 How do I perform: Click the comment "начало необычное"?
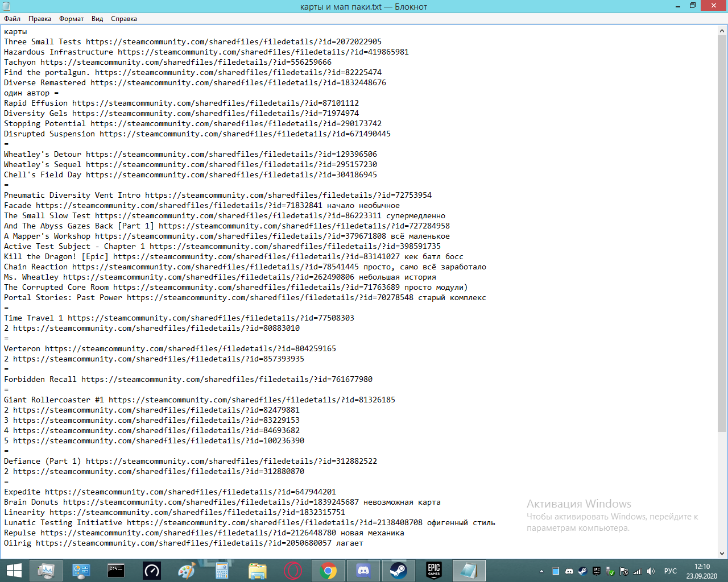click(x=363, y=206)
